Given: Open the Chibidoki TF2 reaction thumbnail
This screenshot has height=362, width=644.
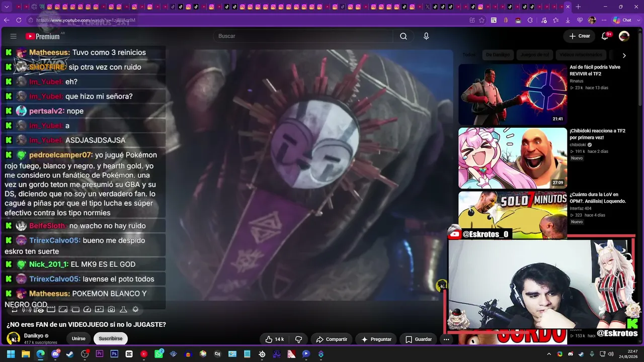Looking at the screenshot, I should pos(513,158).
